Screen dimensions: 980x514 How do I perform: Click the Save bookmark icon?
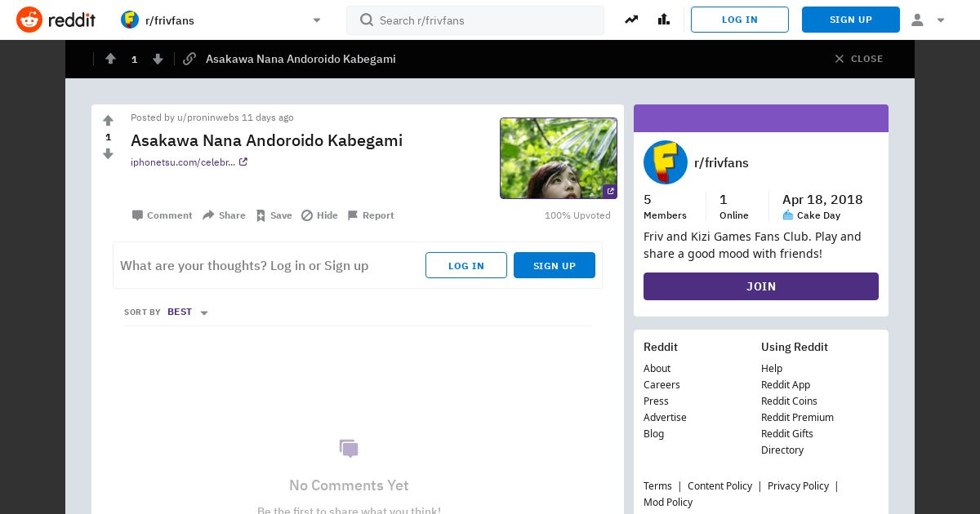(x=261, y=215)
